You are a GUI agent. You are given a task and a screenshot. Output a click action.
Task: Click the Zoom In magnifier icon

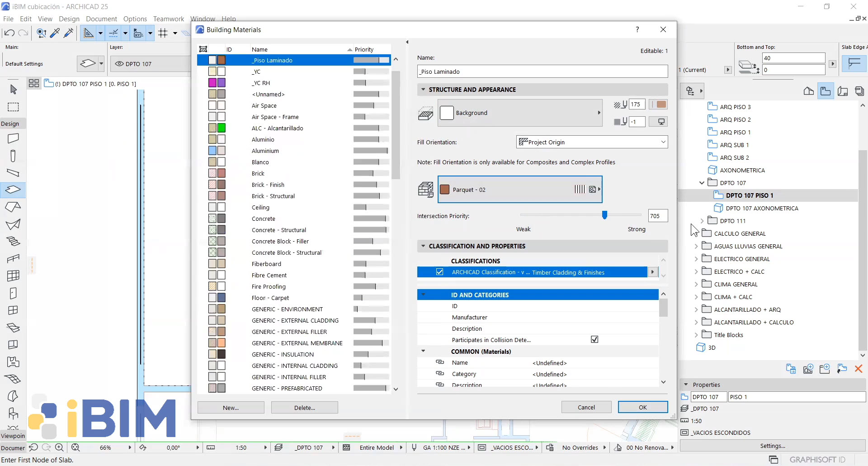click(x=59, y=447)
